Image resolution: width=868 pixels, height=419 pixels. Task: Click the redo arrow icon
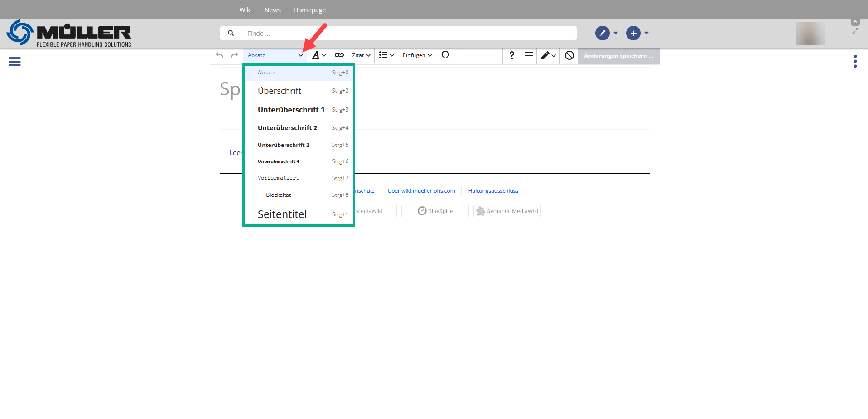234,55
